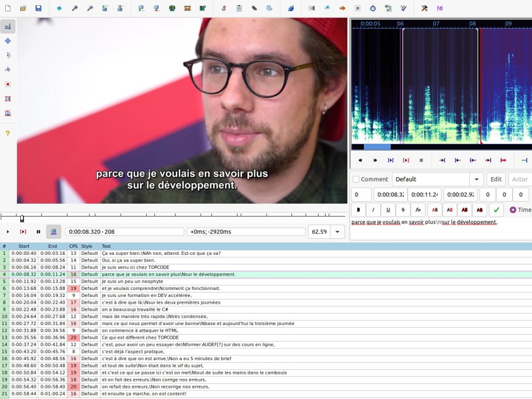Click the video seek bar handle
The width and height of the screenshot is (532, 399).
click(x=22, y=219)
